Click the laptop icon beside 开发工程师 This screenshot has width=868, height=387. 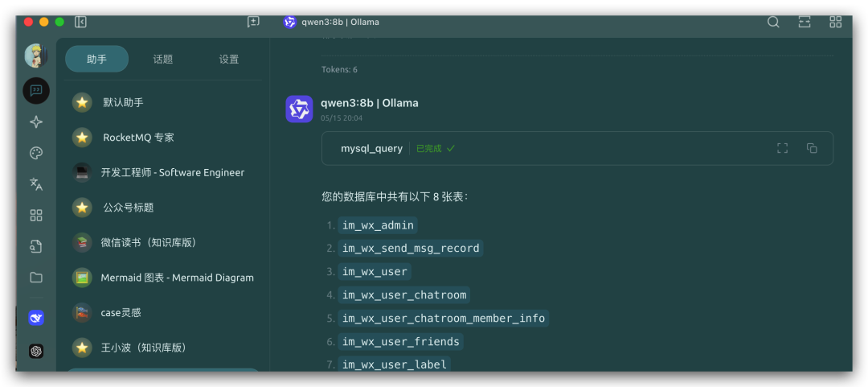82,172
